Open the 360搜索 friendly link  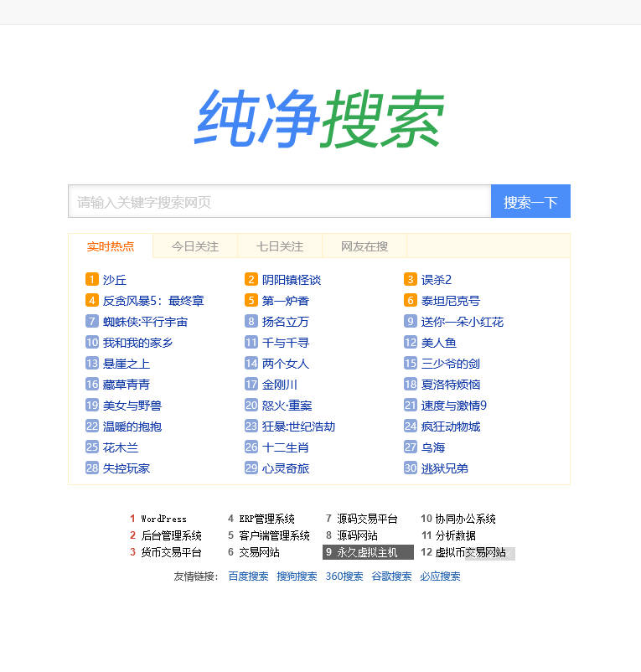coord(344,576)
